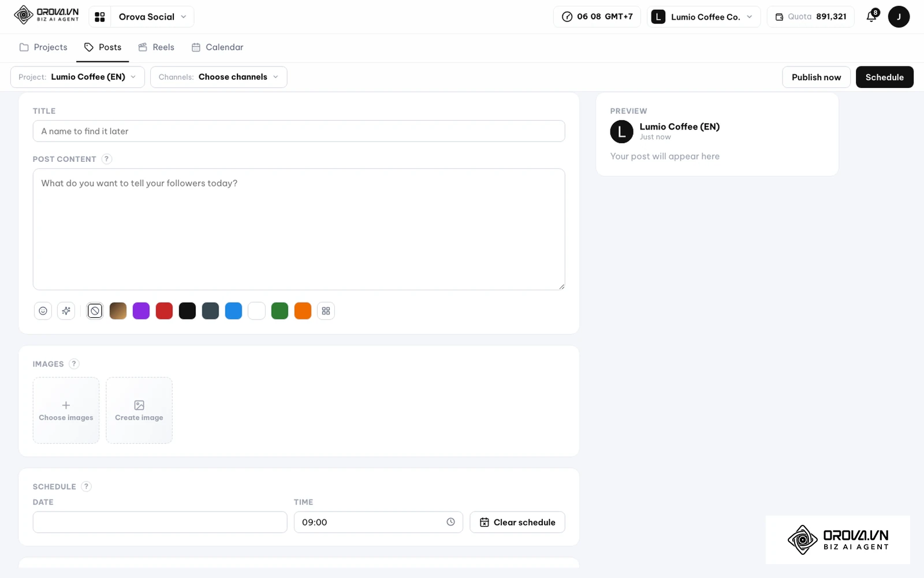Open the Project Lumio Coffee (EN) dropdown
The width and height of the screenshot is (924, 578).
[77, 77]
